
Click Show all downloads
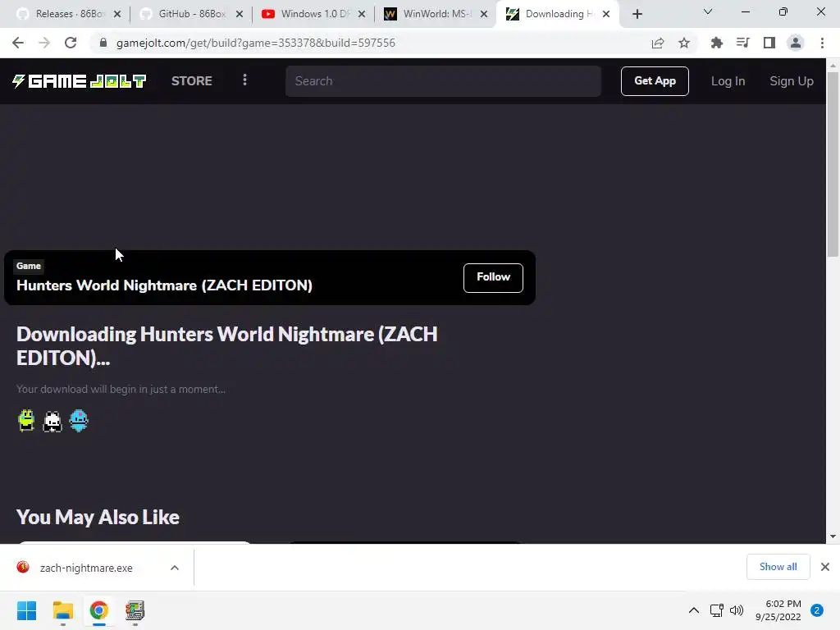pyautogui.click(x=778, y=567)
